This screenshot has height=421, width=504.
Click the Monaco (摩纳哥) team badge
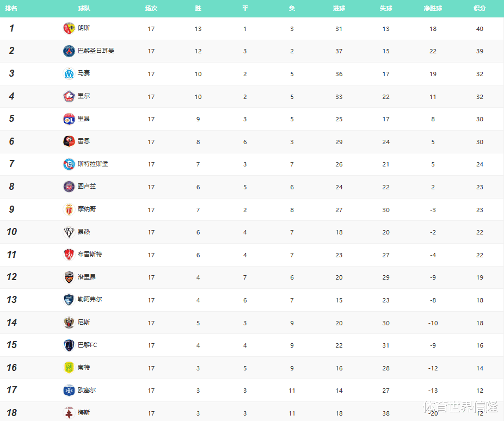(x=69, y=209)
